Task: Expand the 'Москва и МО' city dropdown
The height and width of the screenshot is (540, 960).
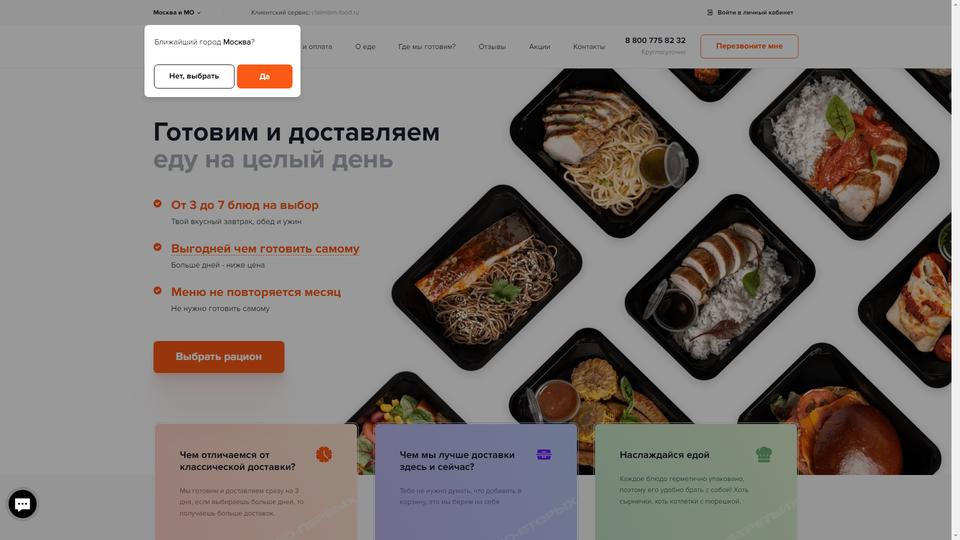Action: [x=177, y=12]
